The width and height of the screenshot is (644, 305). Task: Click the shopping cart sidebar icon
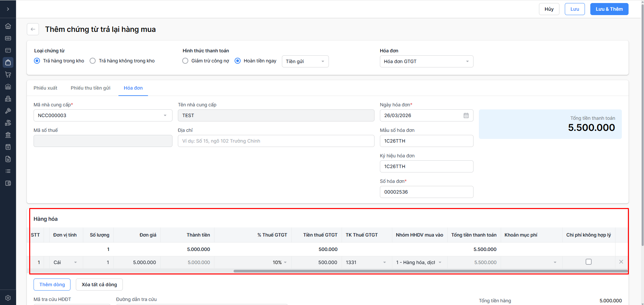tap(8, 74)
